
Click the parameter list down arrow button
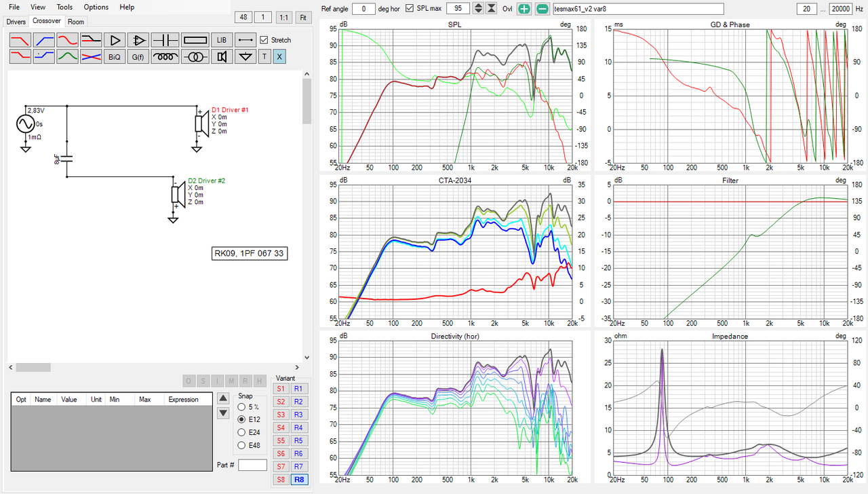pos(223,413)
